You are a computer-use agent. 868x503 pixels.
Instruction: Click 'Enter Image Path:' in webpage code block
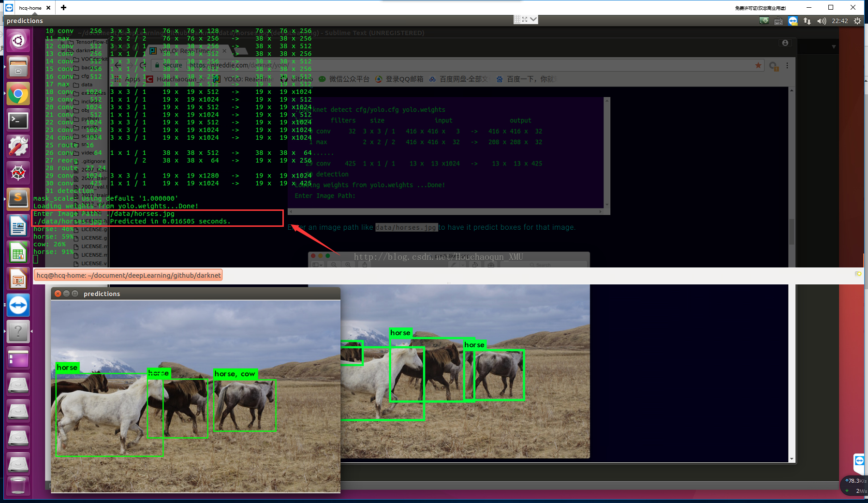point(325,196)
